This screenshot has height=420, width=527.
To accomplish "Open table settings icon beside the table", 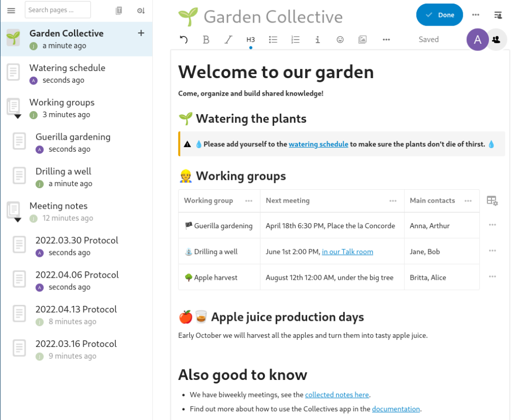I will (x=492, y=201).
